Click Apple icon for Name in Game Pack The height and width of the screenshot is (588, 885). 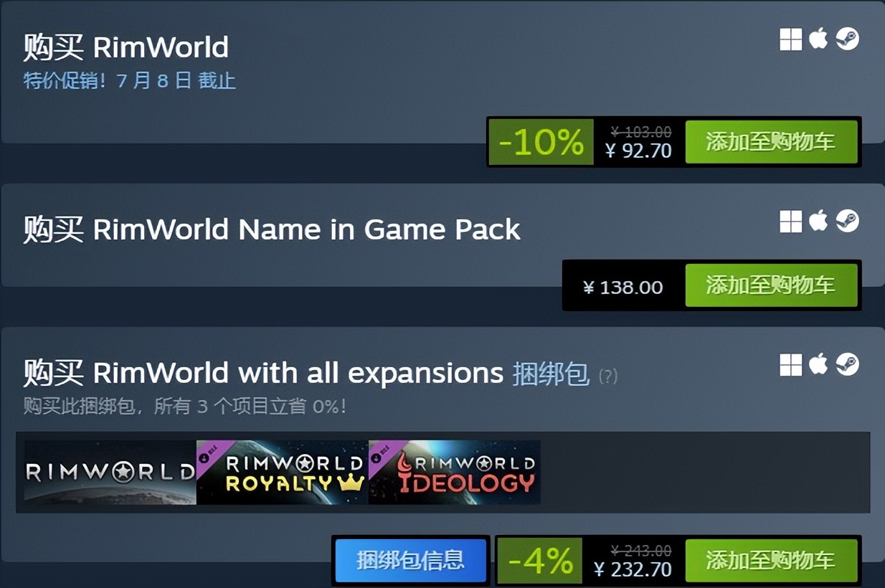[x=818, y=221]
